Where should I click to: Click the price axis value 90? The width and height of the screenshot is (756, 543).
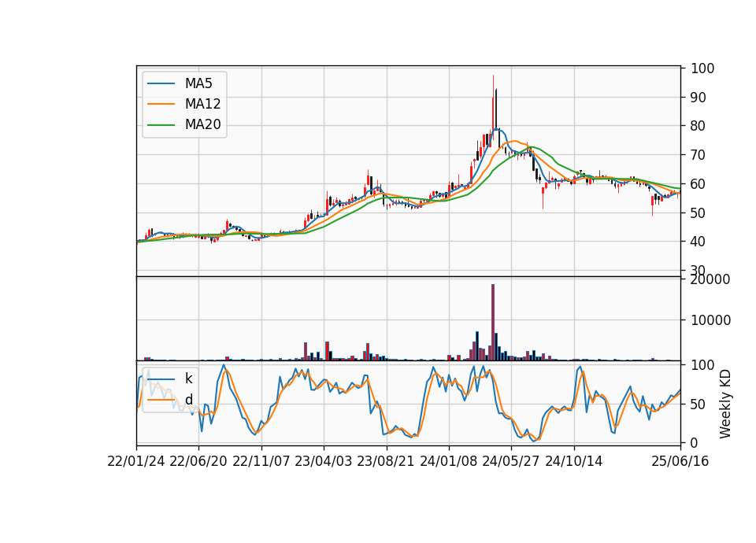(699, 98)
